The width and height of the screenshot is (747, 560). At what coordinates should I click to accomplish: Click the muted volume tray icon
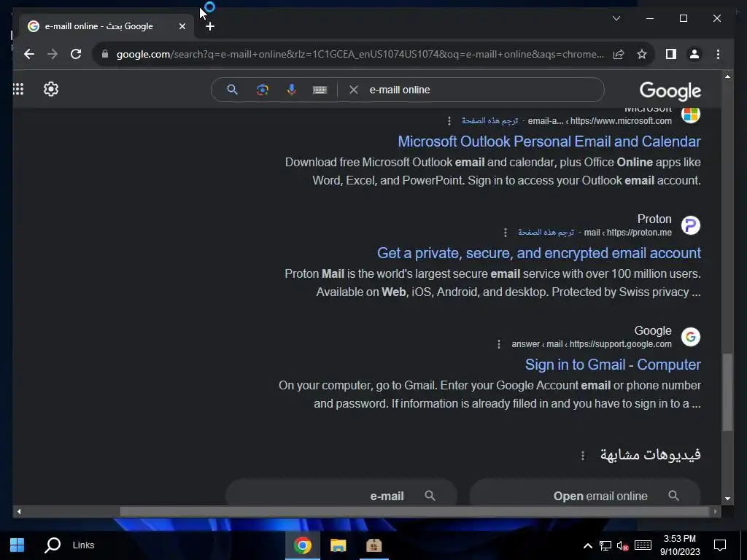coord(622,545)
